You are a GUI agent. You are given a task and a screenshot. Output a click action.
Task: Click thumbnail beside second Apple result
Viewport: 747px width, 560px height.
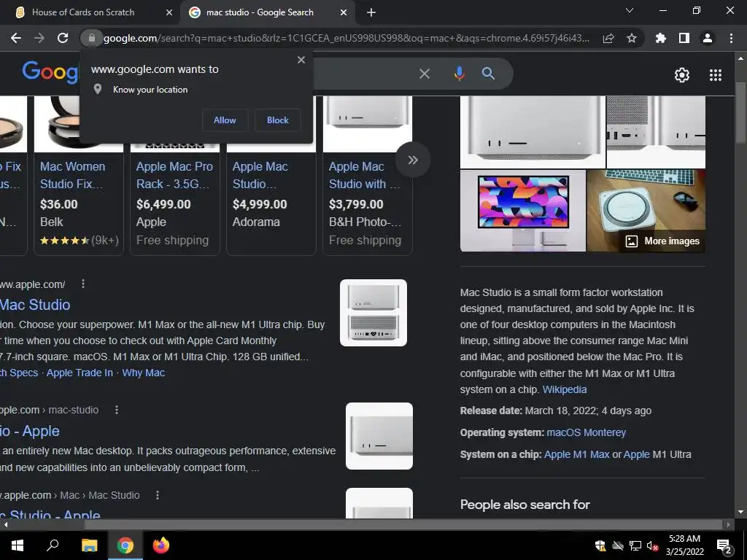[x=379, y=436]
